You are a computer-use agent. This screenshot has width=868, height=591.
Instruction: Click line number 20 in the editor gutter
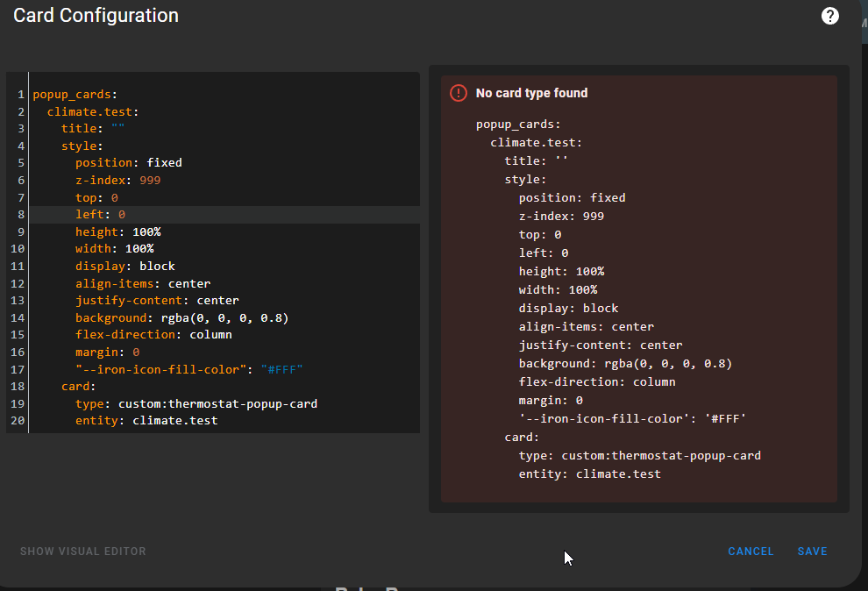18,421
